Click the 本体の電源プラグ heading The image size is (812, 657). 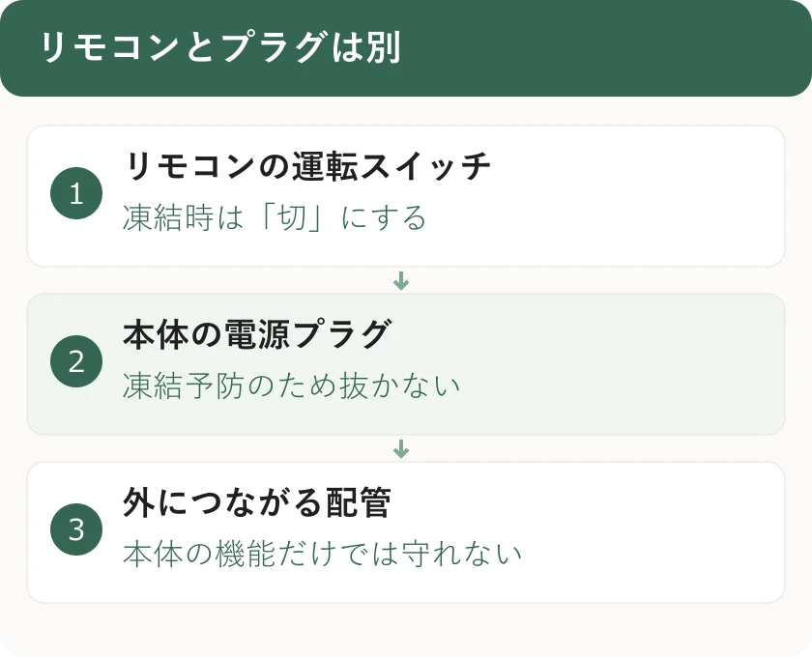(x=257, y=335)
